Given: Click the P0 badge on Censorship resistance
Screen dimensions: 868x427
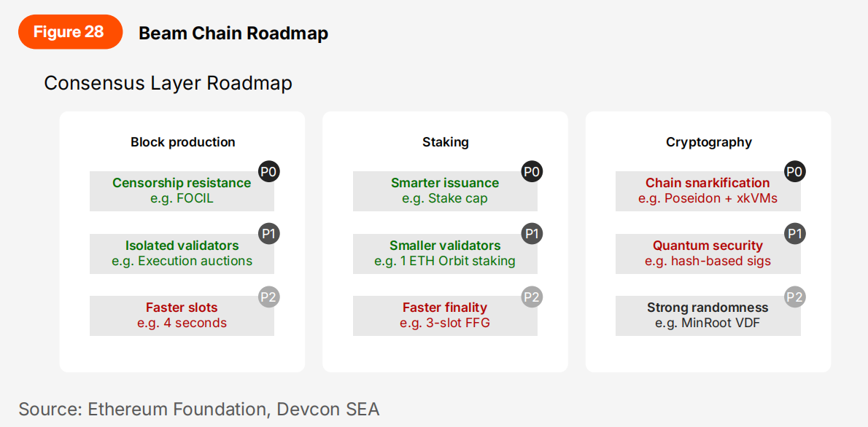Looking at the screenshot, I should click(x=269, y=172).
